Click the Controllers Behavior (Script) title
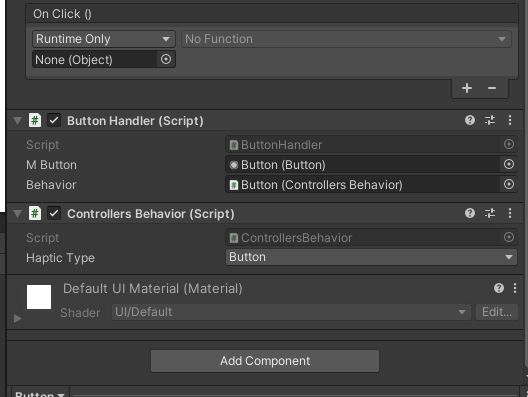This screenshot has width=528, height=397. 151,214
